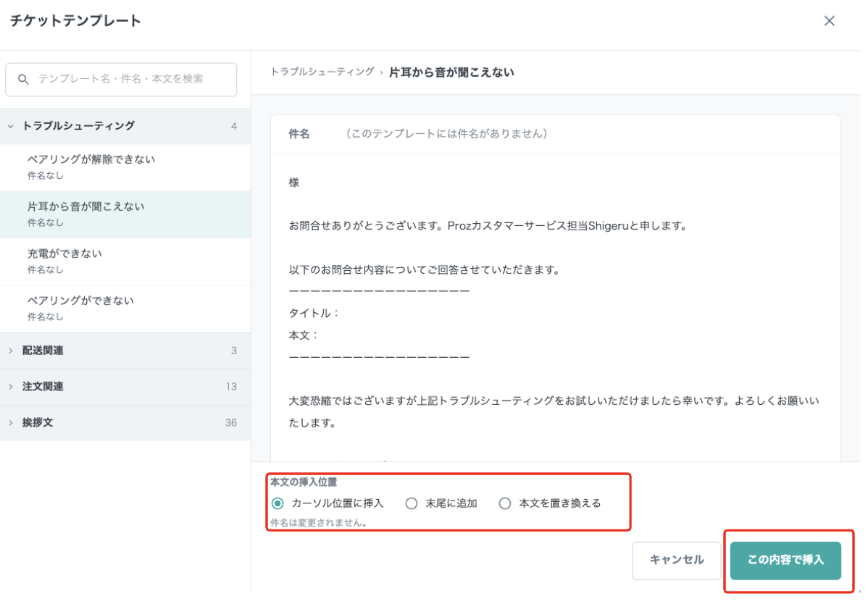Select template ペアリングができない
The image size is (868, 607).
(x=125, y=308)
